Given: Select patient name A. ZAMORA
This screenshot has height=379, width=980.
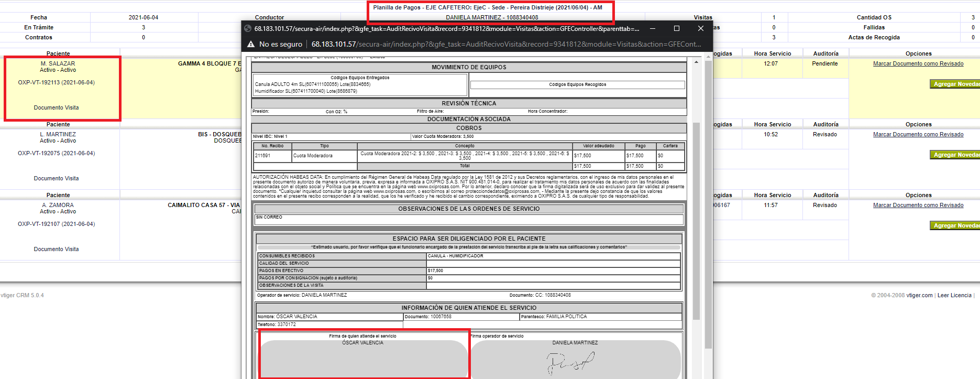Looking at the screenshot, I should click(58, 205).
